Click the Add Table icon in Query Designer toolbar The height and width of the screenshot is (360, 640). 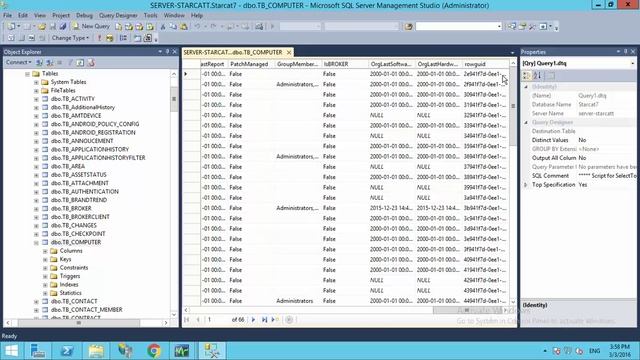pyautogui.click(x=137, y=38)
